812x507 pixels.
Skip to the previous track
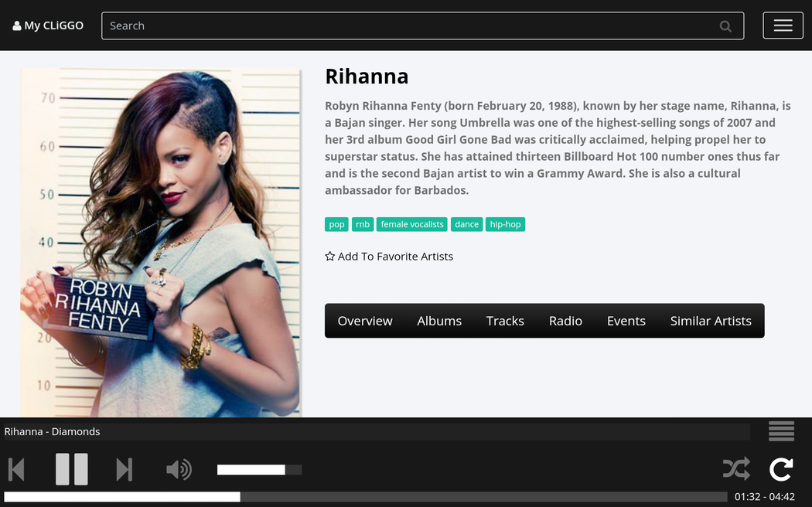(16, 469)
